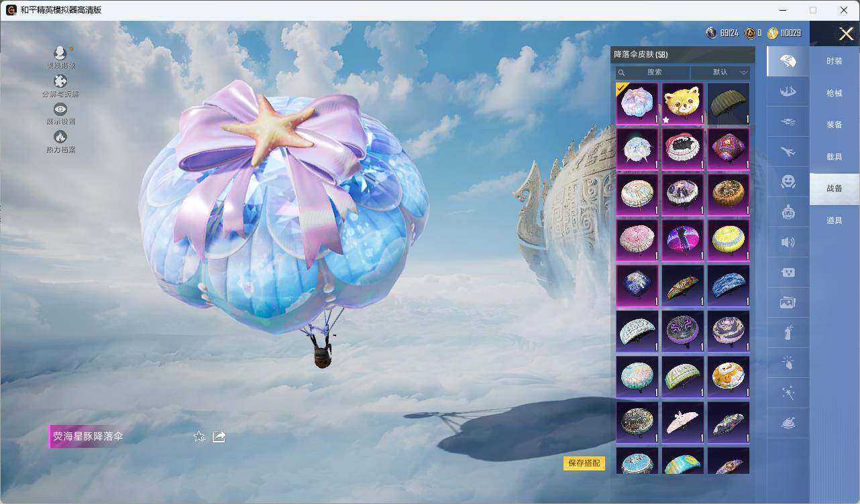Switch to the 时装 tab
This screenshot has height=504, width=860.
(x=835, y=61)
